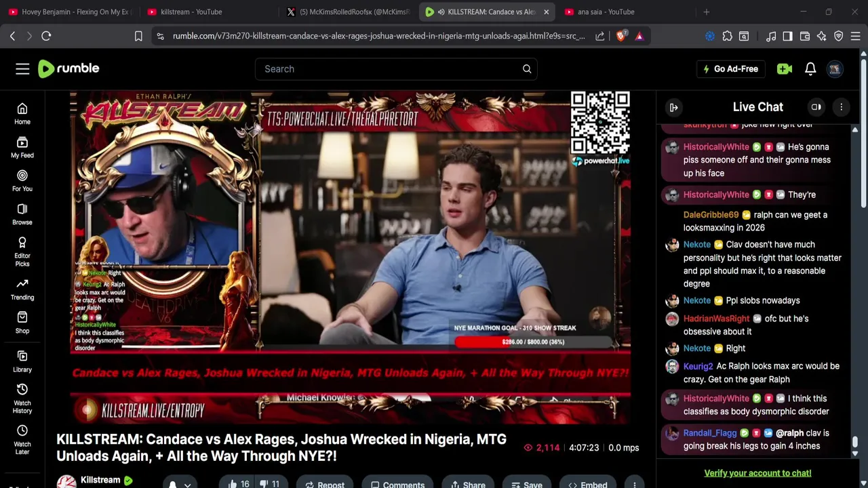Screen dimensions: 868x488
Task: Click the green upload video camera icon
Action: (x=785, y=68)
